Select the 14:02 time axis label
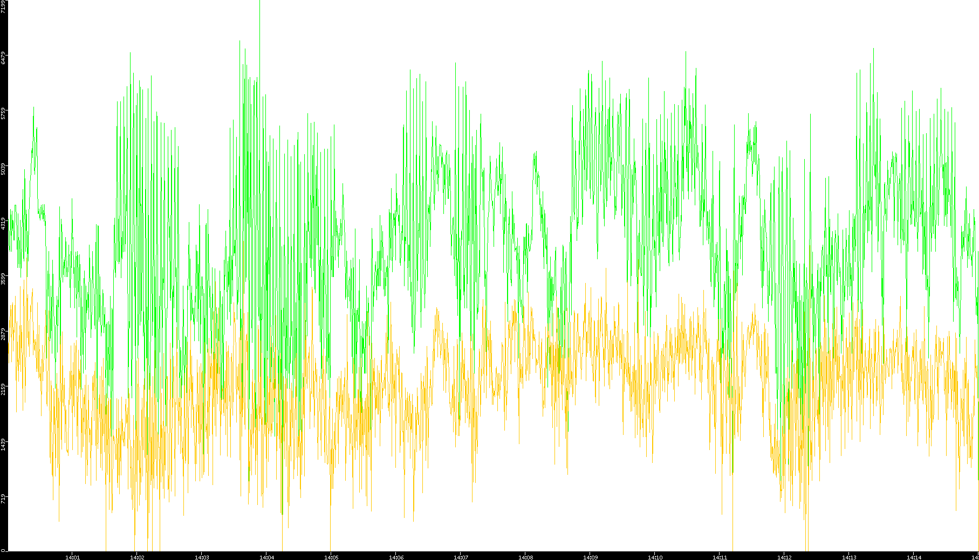The width and height of the screenshot is (979, 560). pyautogui.click(x=137, y=557)
